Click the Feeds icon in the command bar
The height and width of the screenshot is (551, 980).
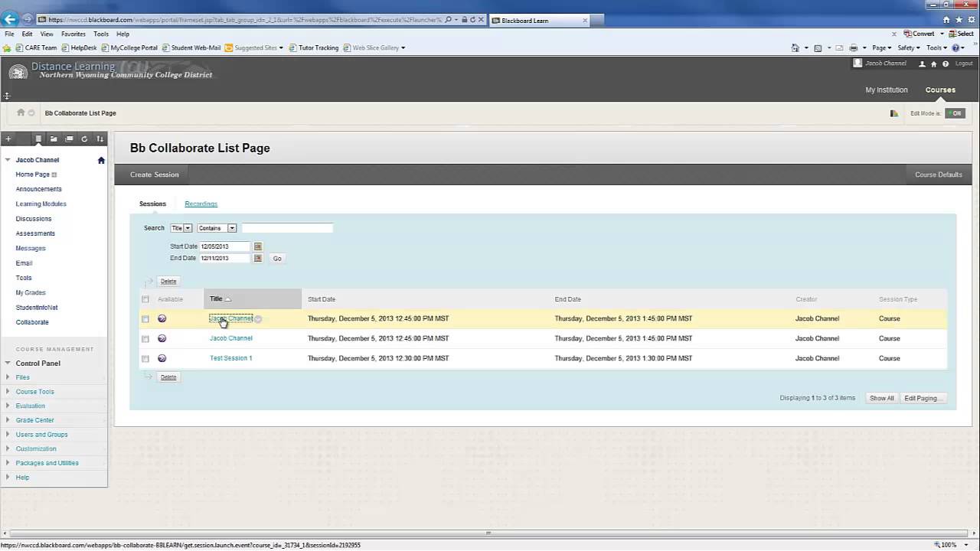click(x=818, y=47)
